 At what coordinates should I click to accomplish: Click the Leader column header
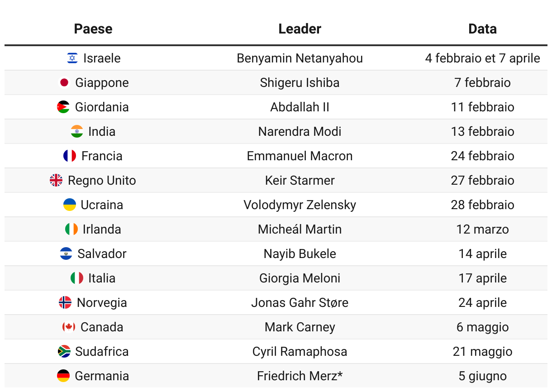click(x=300, y=29)
